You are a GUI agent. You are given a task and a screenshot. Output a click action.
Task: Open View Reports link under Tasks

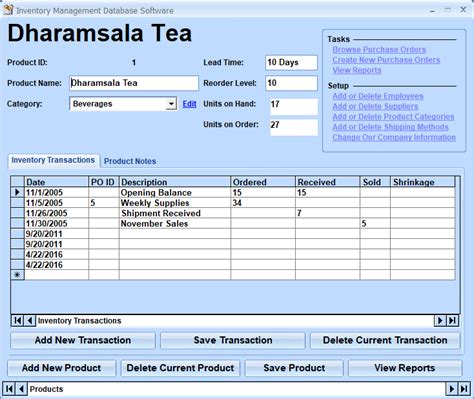tap(357, 70)
